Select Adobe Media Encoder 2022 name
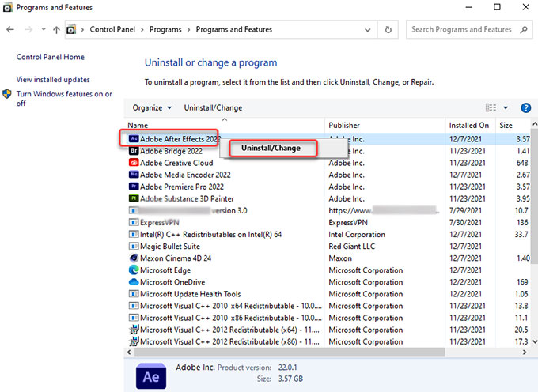538x392 pixels. pyautogui.click(x=185, y=175)
